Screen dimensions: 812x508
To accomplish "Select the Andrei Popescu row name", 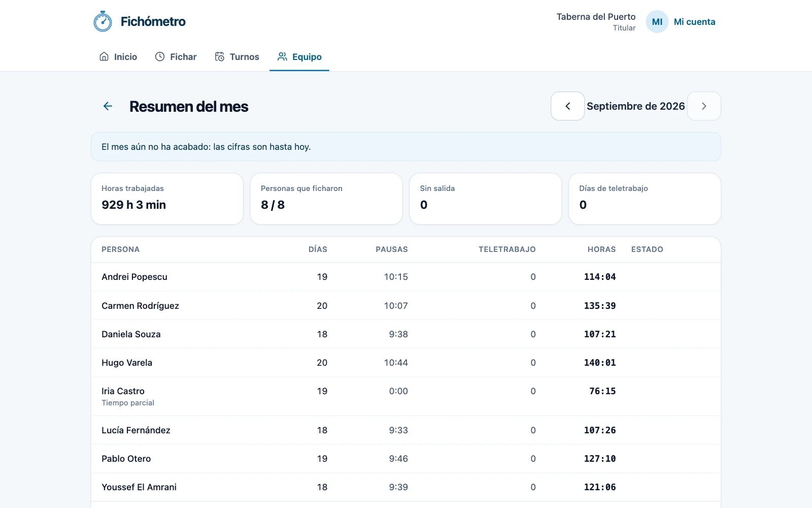I will coord(134,277).
